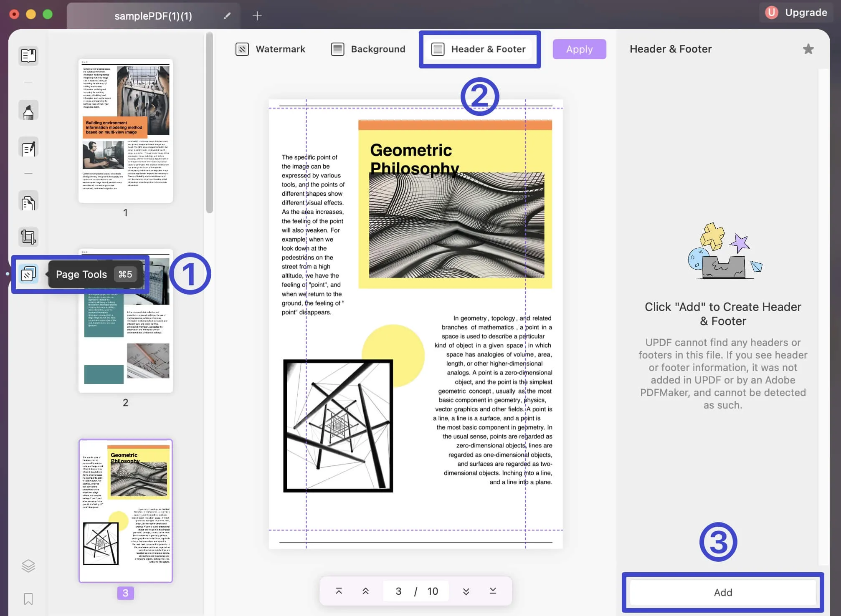Click the Upgrade button
This screenshot has height=616, width=841.
pos(796,13)
